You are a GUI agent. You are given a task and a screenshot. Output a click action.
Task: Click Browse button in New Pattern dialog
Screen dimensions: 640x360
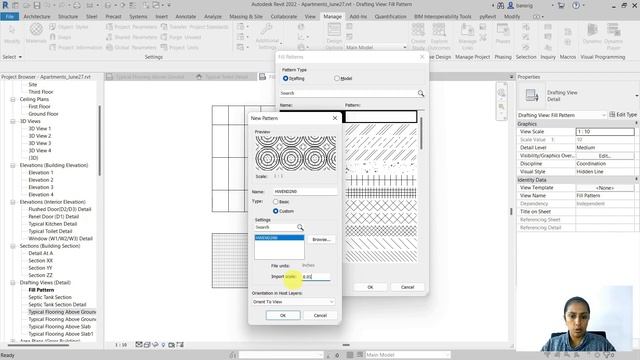[321, 240]
